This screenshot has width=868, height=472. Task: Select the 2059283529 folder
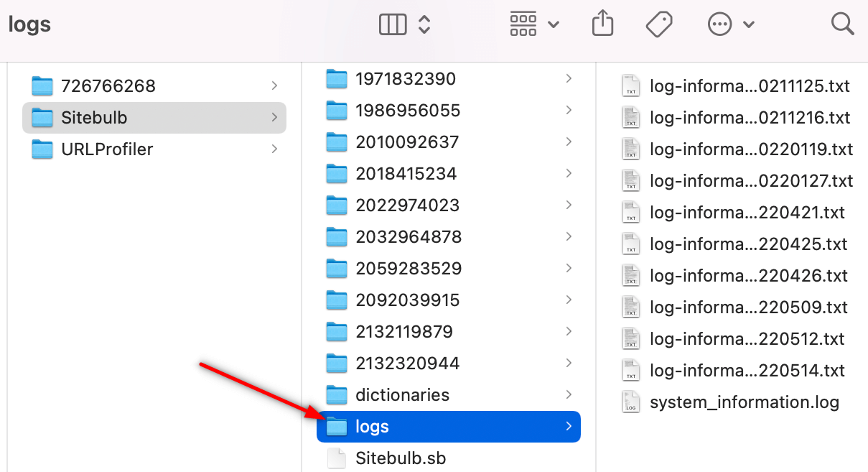pyautogui.click(x=449, y=269)
